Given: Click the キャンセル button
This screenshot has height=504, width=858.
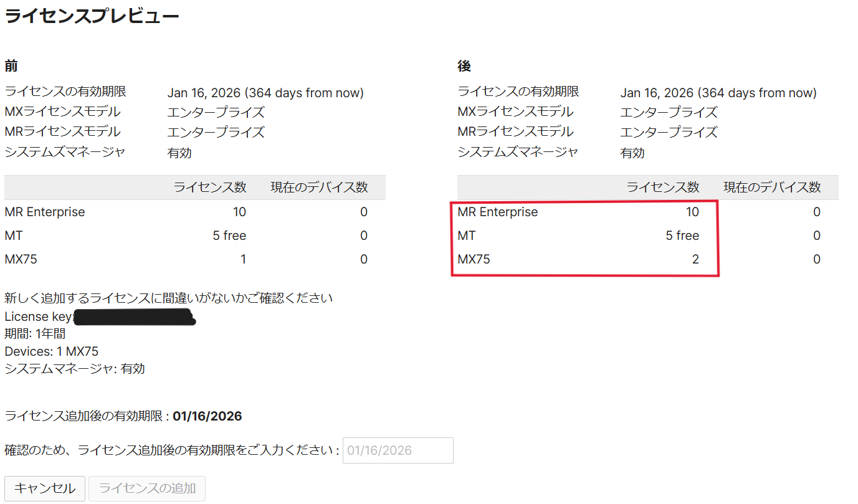Looking at the screenshot, I should [x=44, y=488].
